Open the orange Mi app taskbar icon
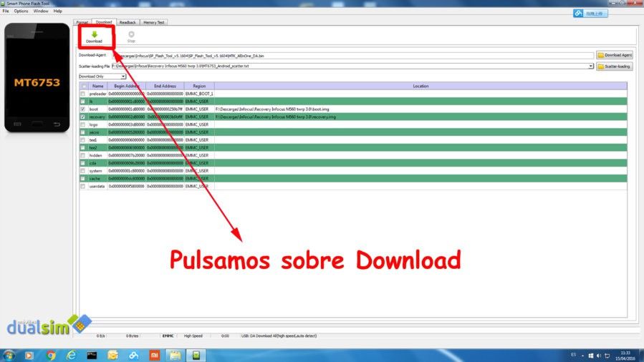Image resolution: width=644 pixels, height=362 pixels. point(155,356)
